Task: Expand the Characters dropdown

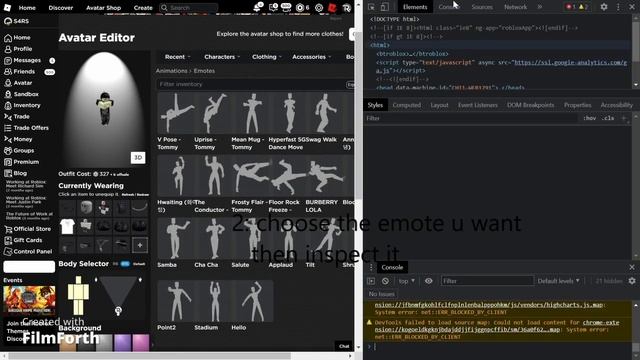Action: [x=222, y=57]
